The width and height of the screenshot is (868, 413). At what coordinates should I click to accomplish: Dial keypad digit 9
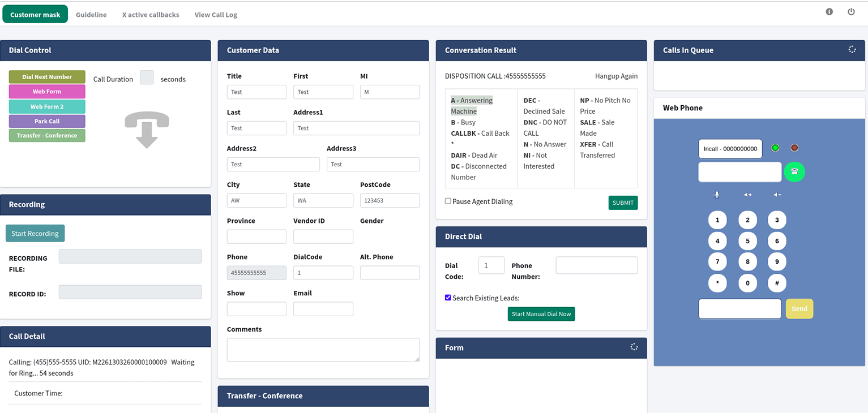click(777, 262)
